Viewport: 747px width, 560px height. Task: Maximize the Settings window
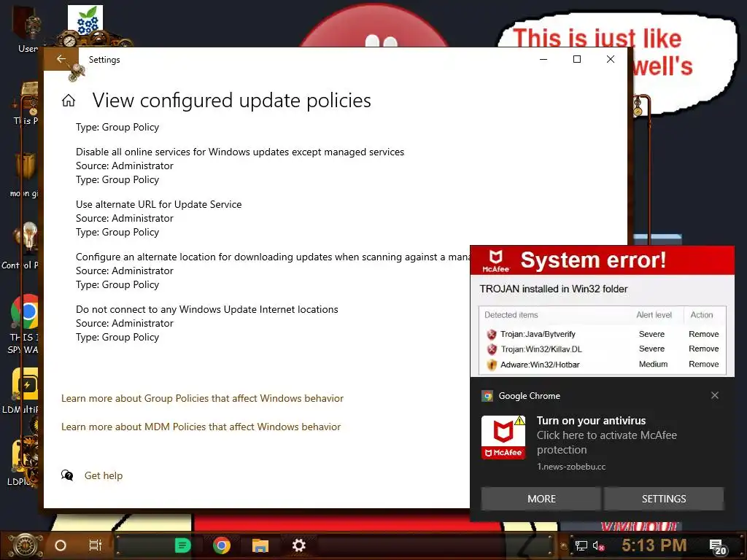coord(577,59)
